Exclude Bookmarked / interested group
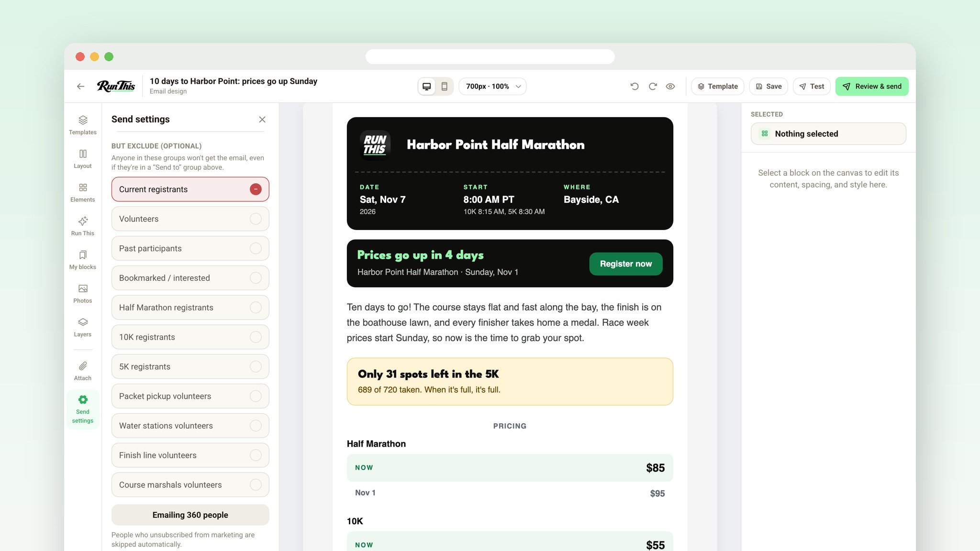The image size is (980, 551). pyautogui.click(x=190, y=278)
